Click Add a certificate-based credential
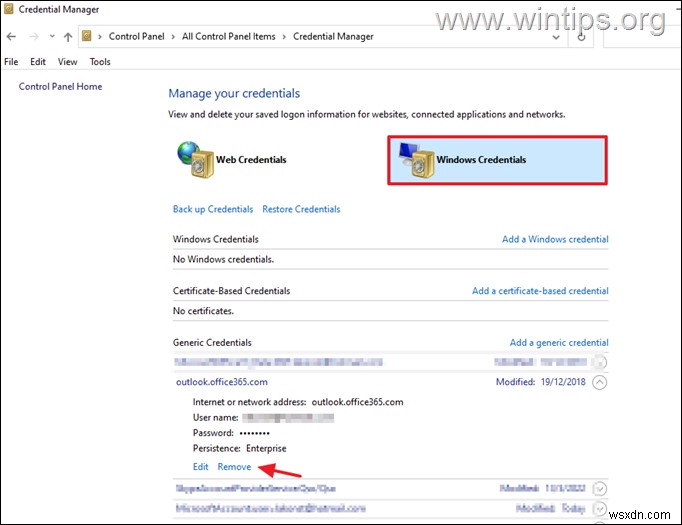This screenshot has height=525, width=682. coord(540,291)
